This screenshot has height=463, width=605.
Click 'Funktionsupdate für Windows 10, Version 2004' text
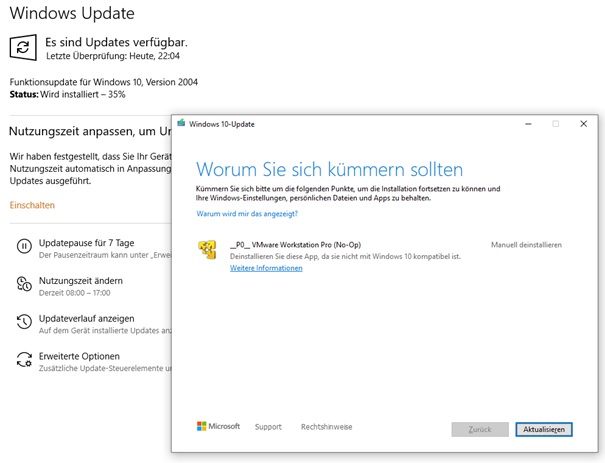coord(104,82)
